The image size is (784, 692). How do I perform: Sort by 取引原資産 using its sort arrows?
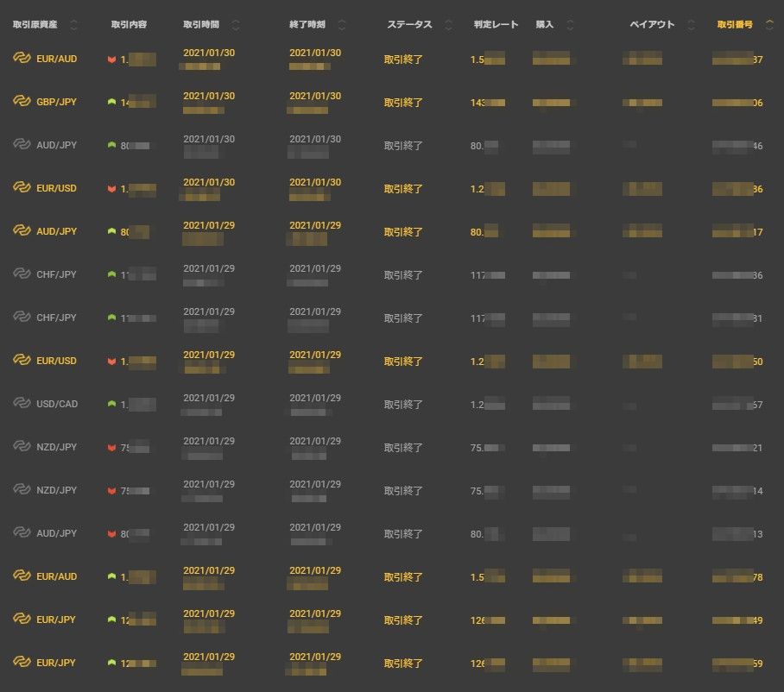[x=73, y=25]
